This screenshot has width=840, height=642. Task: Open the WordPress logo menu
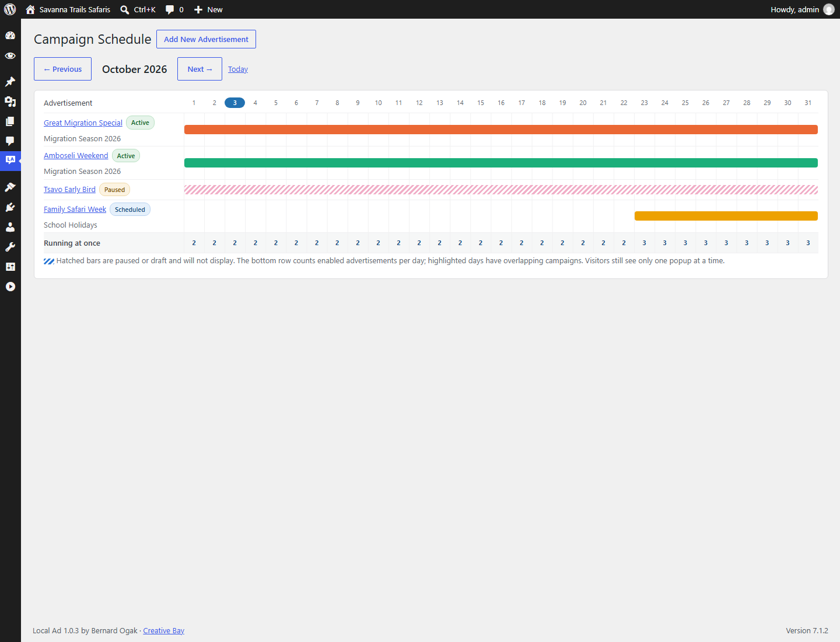[10, 9]
